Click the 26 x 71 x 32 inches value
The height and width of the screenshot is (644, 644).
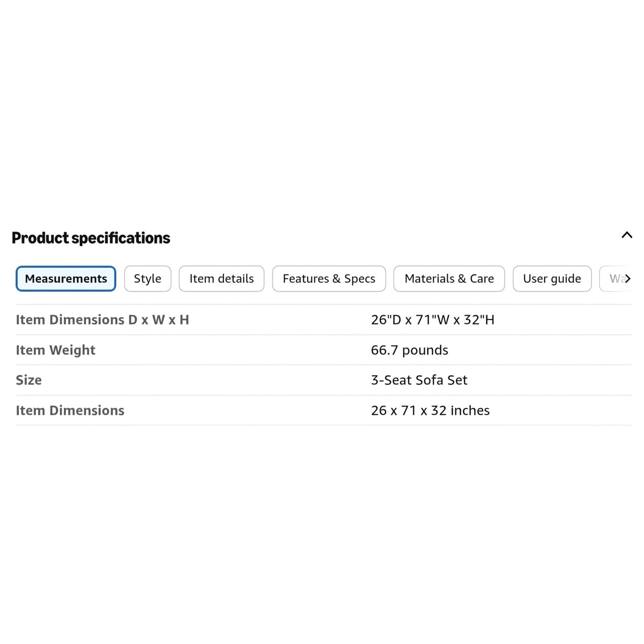431,410
